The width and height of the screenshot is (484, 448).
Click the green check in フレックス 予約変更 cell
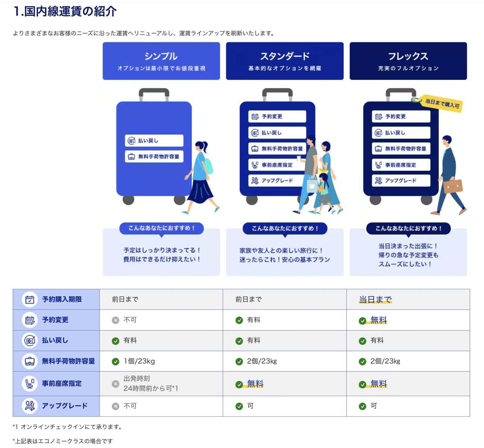(362, 320)
